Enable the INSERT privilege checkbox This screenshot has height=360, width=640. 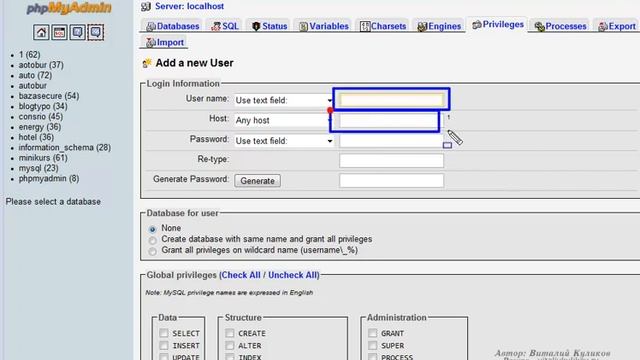pos(164,345)
